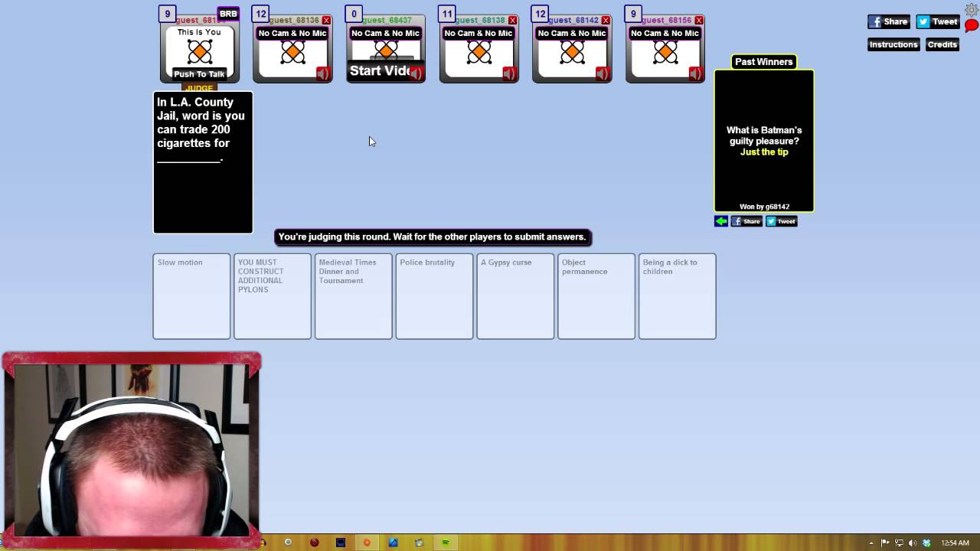Viewport: 980px width, 551px height.
Task: Click the Start Video button
Action: click(x=381, y=70)
